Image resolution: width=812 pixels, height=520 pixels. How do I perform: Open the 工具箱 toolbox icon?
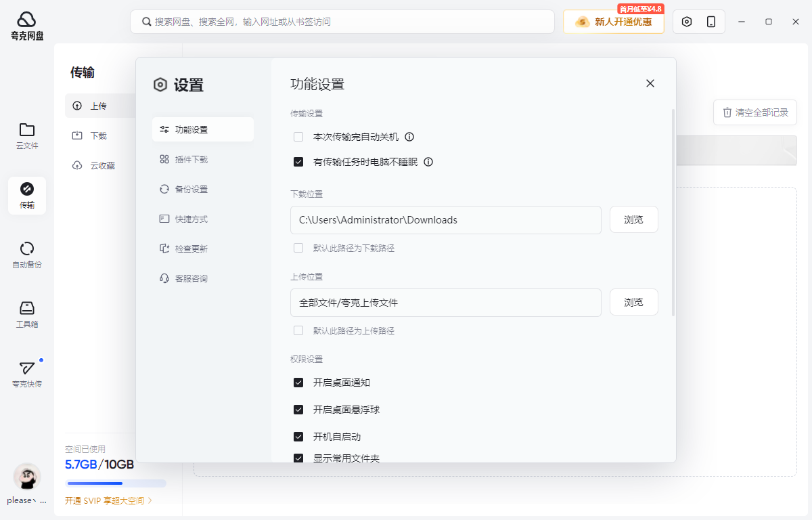(27, 308)
